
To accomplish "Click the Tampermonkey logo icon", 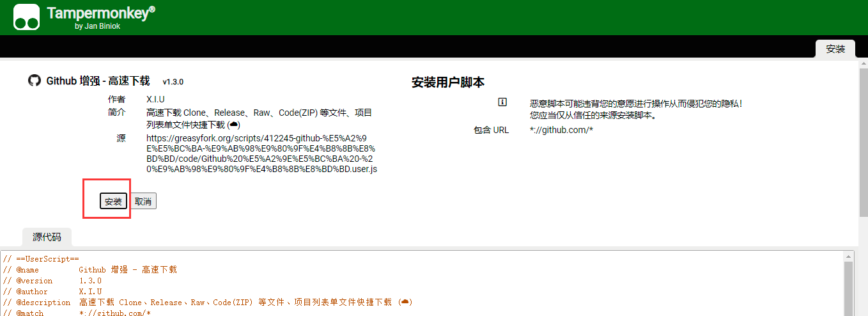I will point(27,17).
